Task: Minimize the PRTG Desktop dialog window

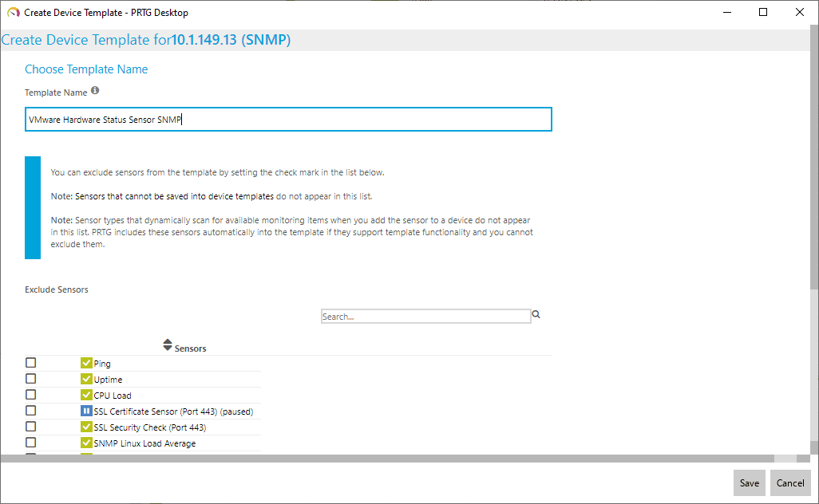Action: coord(727,12)
